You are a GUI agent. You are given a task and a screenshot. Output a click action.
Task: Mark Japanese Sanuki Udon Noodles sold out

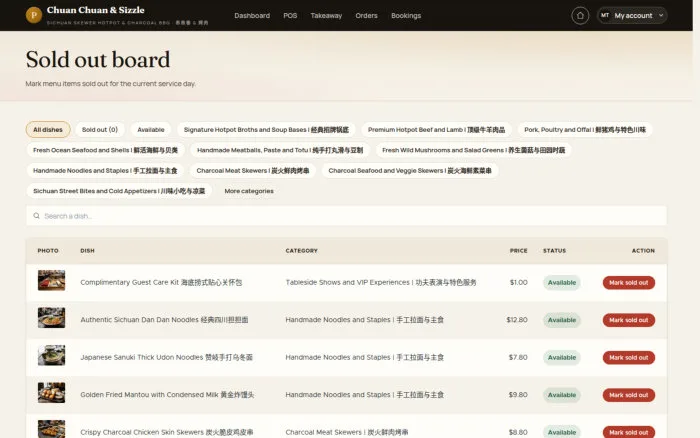click(x=629, y=358)
